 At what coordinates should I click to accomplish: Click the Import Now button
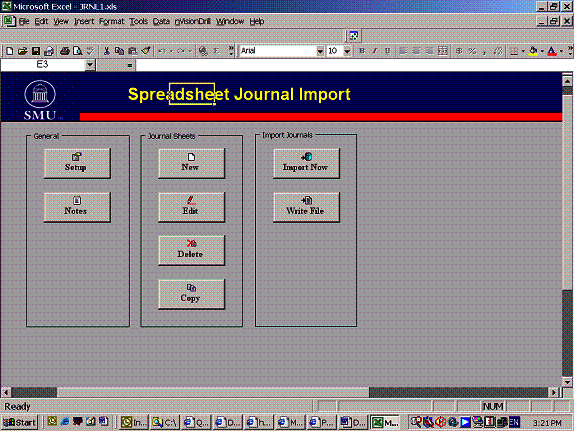point(306,163)
